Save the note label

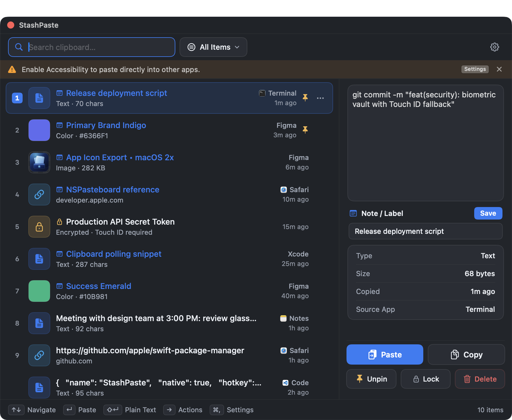(x=488, y=213)
